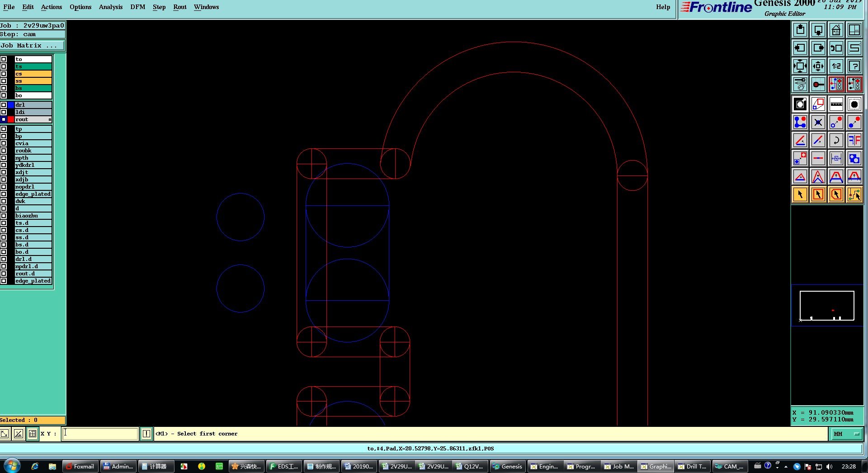Open the MM units dropdown
The image size is (868, 473).
[x=846, y=434]
